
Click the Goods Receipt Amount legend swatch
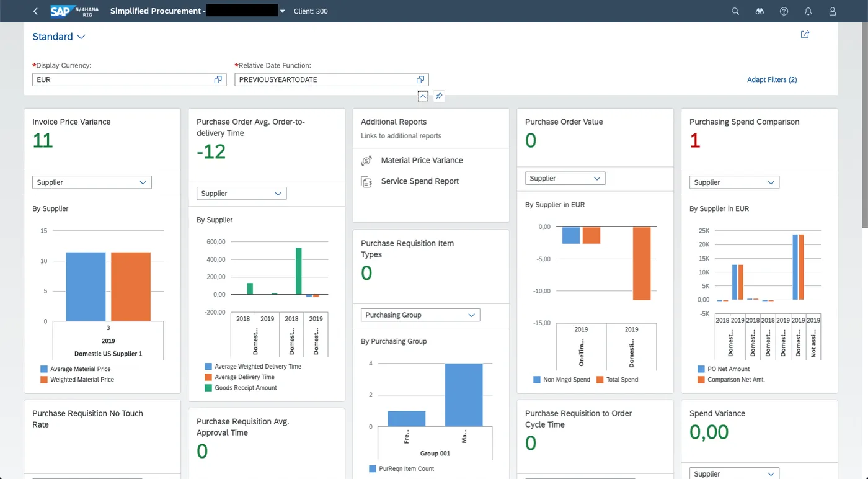tap(208, 388)
